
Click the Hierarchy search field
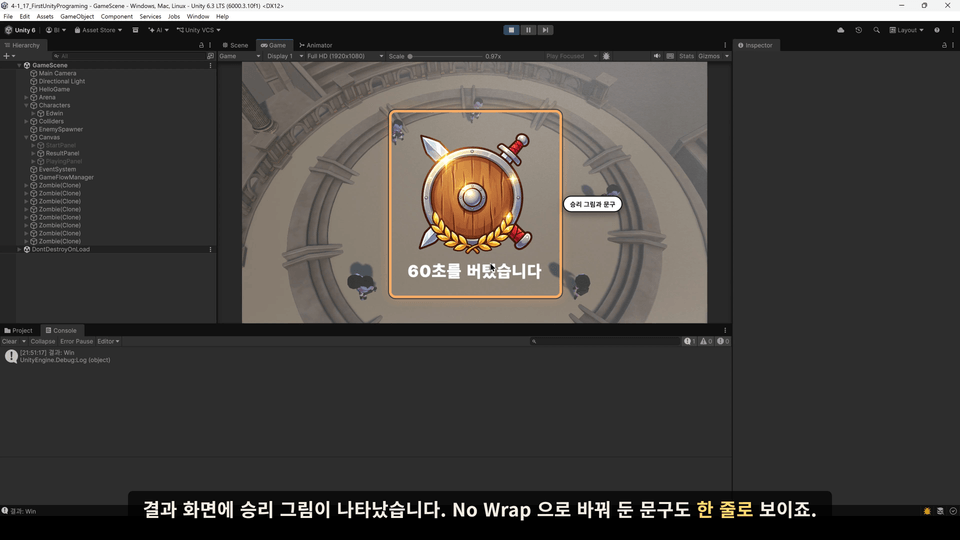point(127,56)
